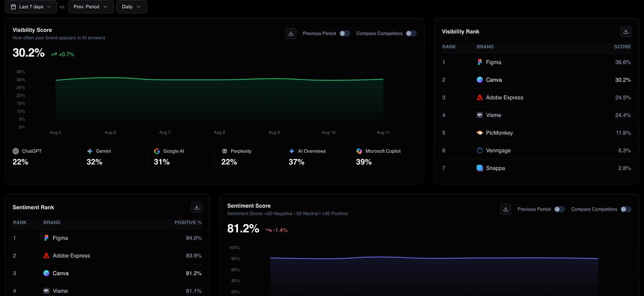The width and height of the screenshot is (644, 296).
Task: Click the green upward trend arrow icon
Action: 54,54
